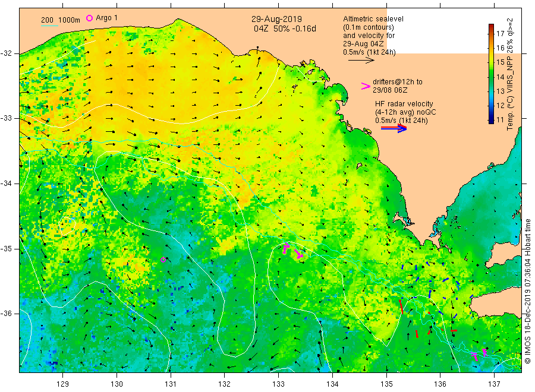Click the temperature color bar
Screen dimensions: 535x392
491,74
